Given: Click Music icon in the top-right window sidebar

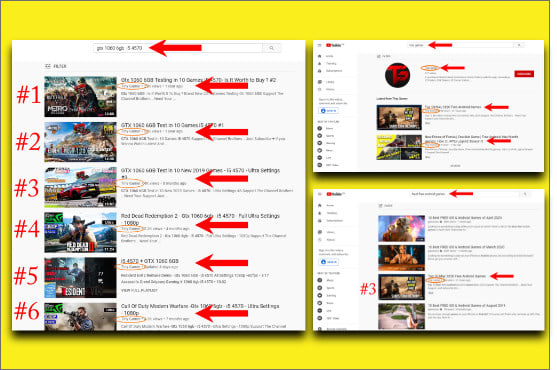Looking at the screenshot, I should click(x=319, y=128).
